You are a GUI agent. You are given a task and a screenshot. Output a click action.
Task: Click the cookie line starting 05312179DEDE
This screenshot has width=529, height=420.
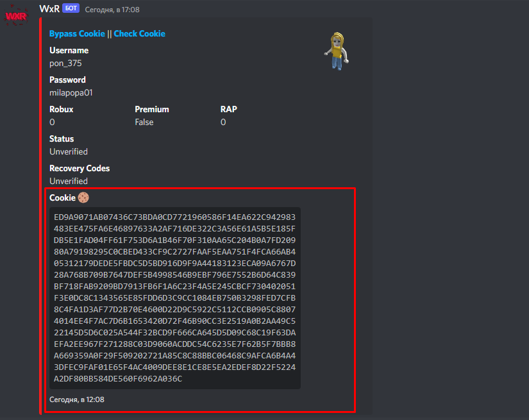(174, 264)
